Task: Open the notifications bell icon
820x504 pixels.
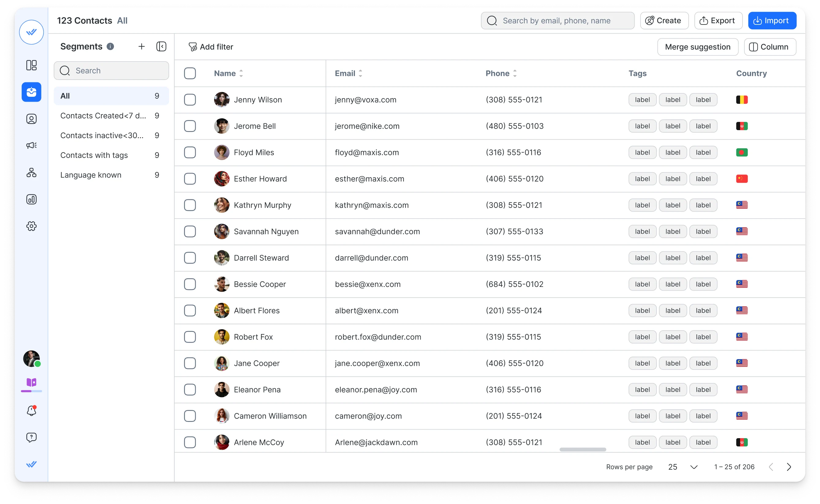Action: [31, 410]
